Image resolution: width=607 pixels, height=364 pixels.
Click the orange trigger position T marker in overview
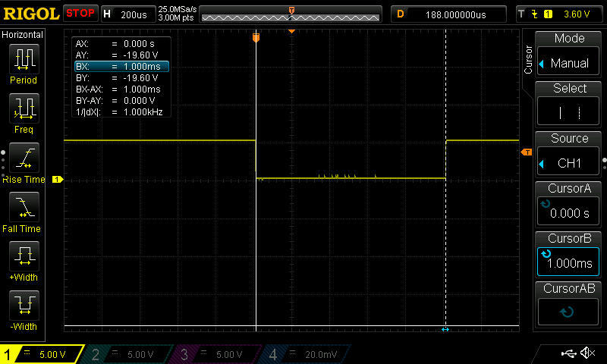click(291, 10)
